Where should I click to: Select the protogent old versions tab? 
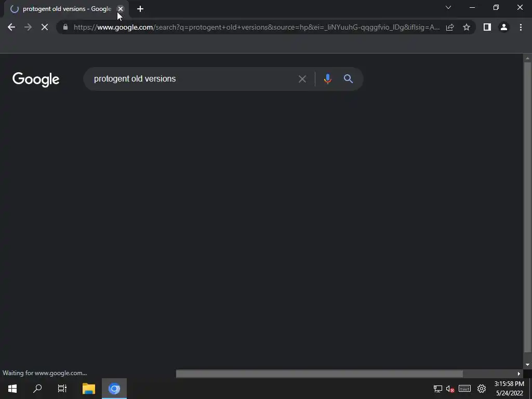click(x=66, y=9)
